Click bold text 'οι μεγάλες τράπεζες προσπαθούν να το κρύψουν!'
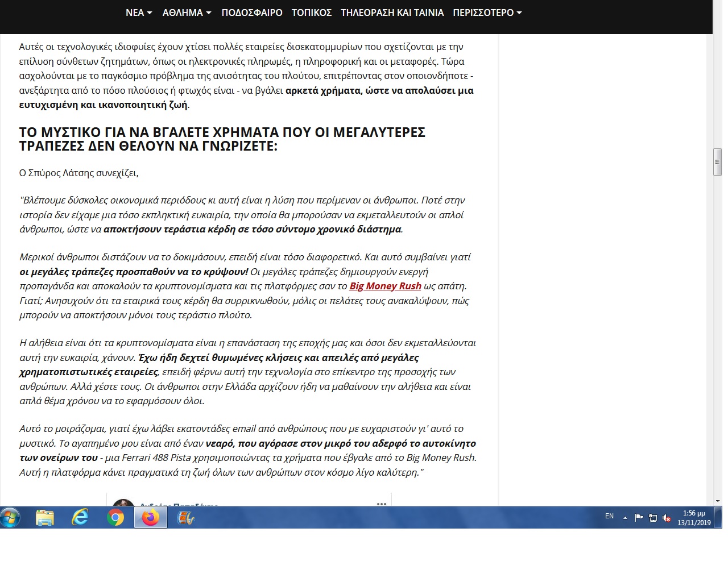This screenshot has width=728, height=582. coord(134,271)
